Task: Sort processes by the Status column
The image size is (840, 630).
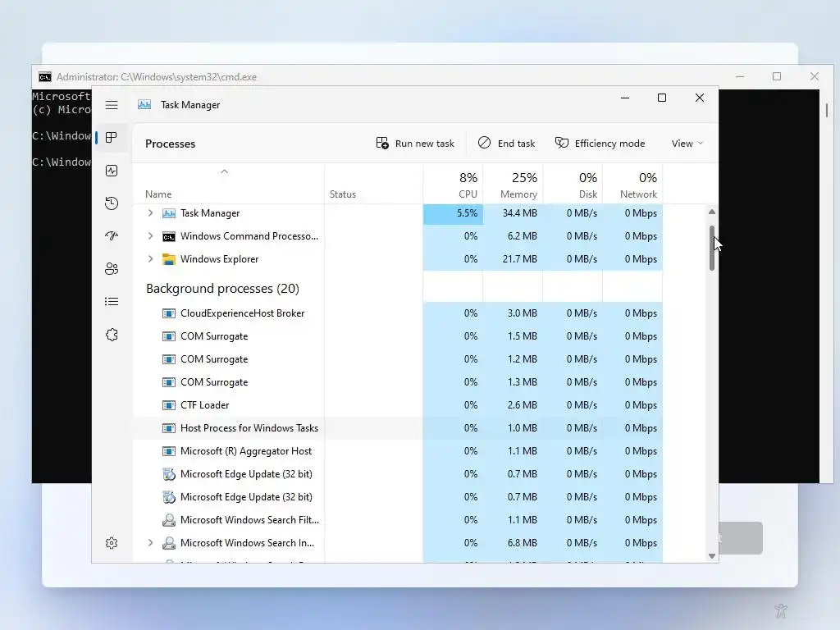Action: click(374, 185)
